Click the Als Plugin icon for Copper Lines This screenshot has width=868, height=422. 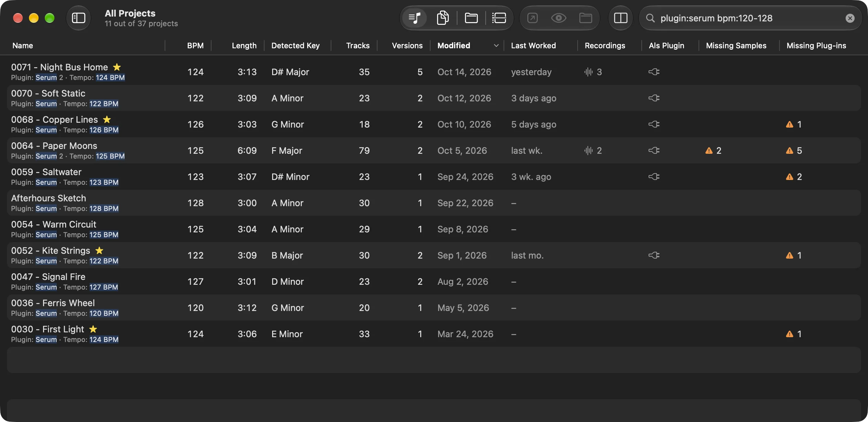654,124
